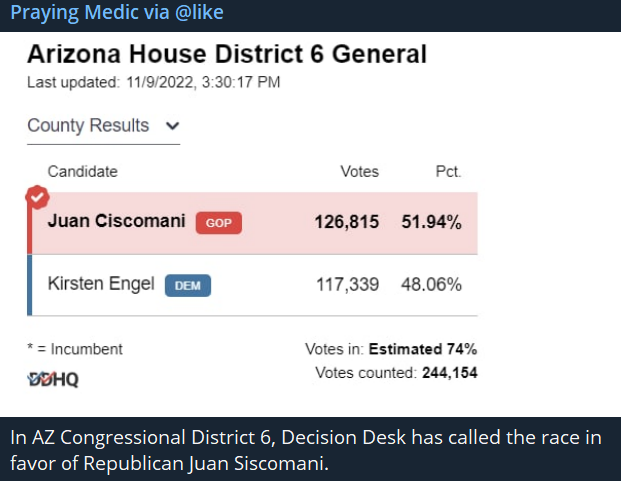This screenshot has width=621, height=481.
Task: Click the red winner checkmark icon
Action: [x=37, y=194]
